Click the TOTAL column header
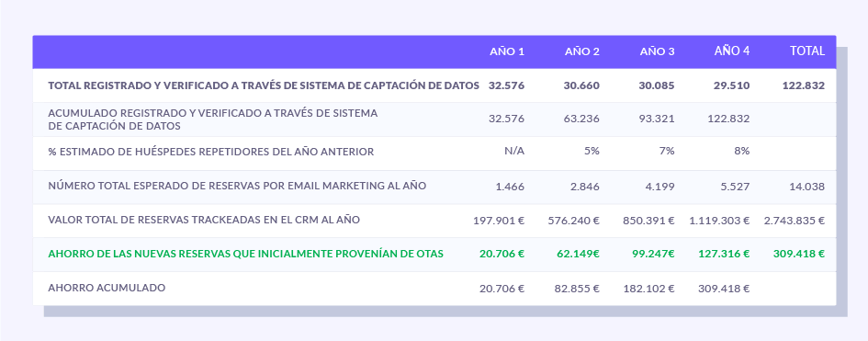868x341 pixels. click(x=807, y=51)
